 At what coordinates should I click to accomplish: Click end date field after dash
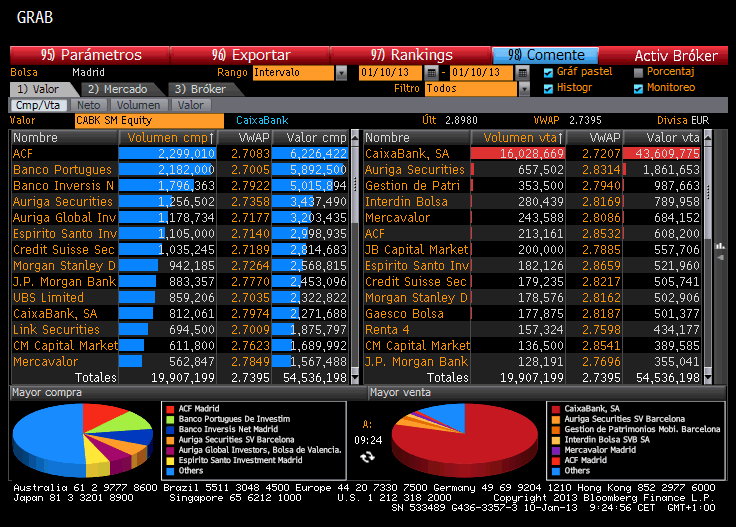481,73
